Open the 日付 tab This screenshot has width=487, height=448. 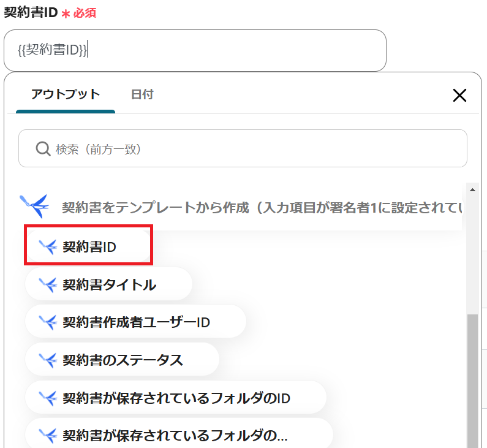pos(142,94)
